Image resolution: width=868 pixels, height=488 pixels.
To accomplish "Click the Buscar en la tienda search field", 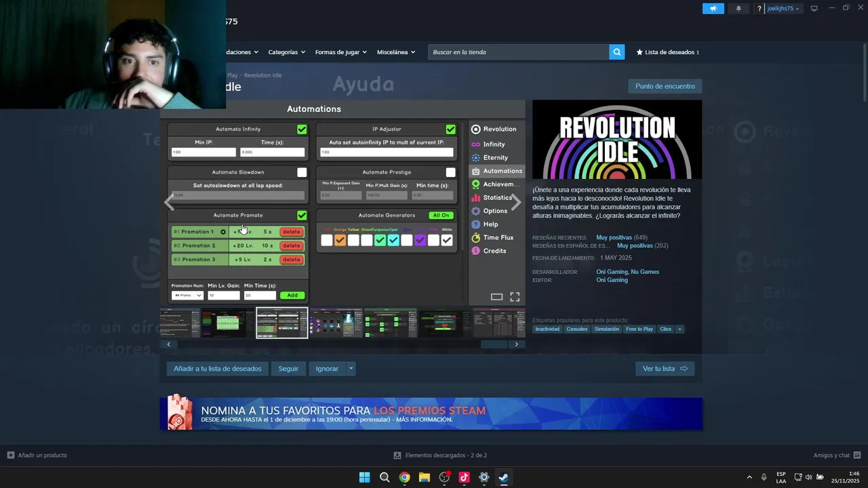I will tap(518, 52).
